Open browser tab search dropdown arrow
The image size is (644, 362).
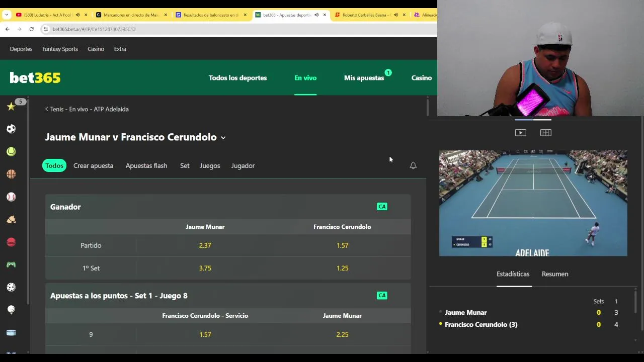pyautogui.click(x=7, y=15)
